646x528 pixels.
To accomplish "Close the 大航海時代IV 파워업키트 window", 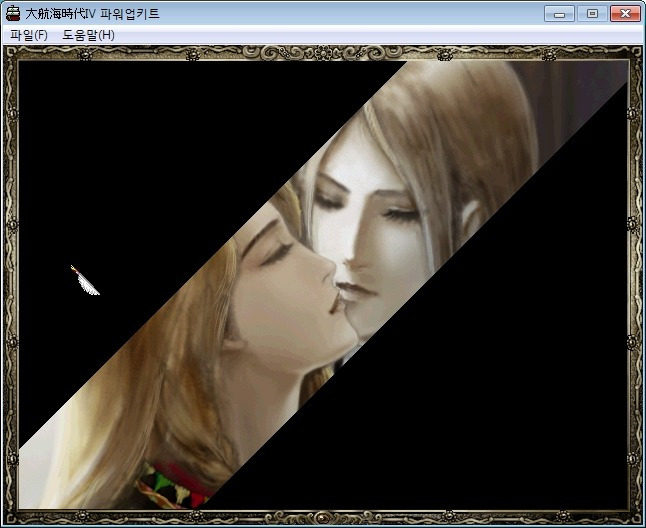I will (x=625, y=14).
